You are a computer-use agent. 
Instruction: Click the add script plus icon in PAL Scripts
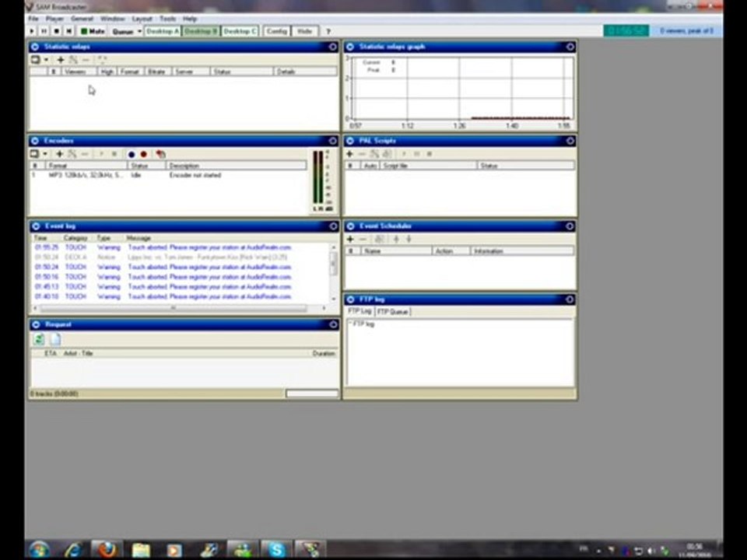(349, 154)
